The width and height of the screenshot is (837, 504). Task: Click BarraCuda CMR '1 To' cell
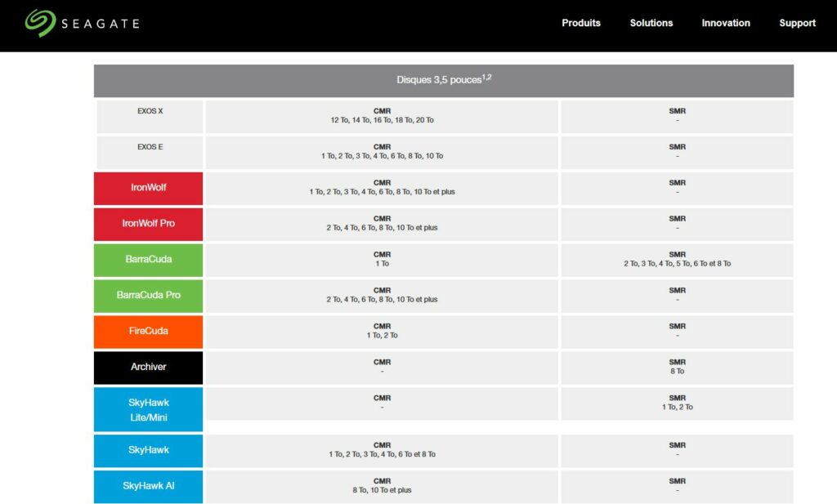(x=383, y=260)
